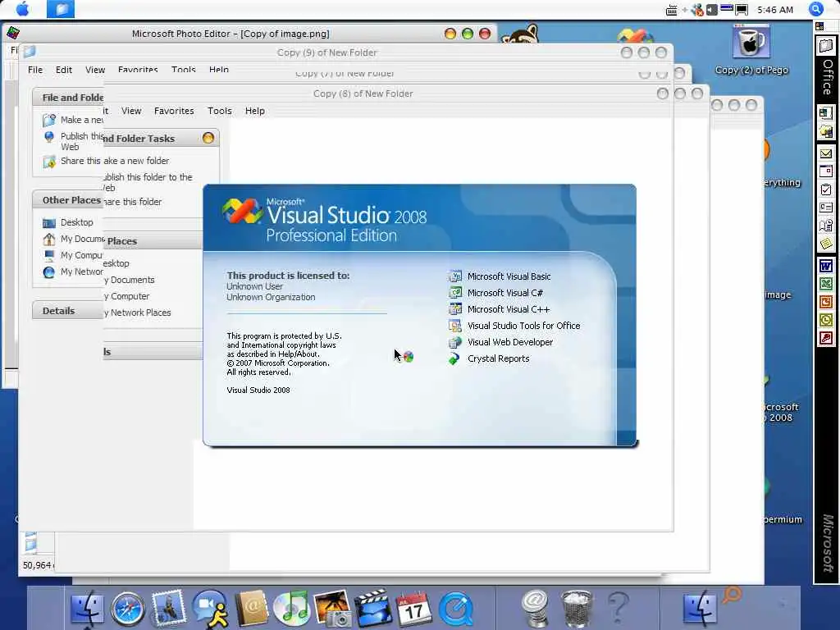This screenshot has width=840, height=630.
Task: Collapse Other Places header in Copy (9) window
Action: coord(67,200)
